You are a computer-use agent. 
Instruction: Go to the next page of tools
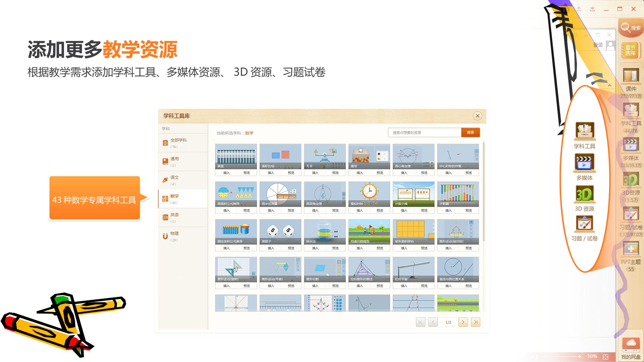click(x=463, y=322)
